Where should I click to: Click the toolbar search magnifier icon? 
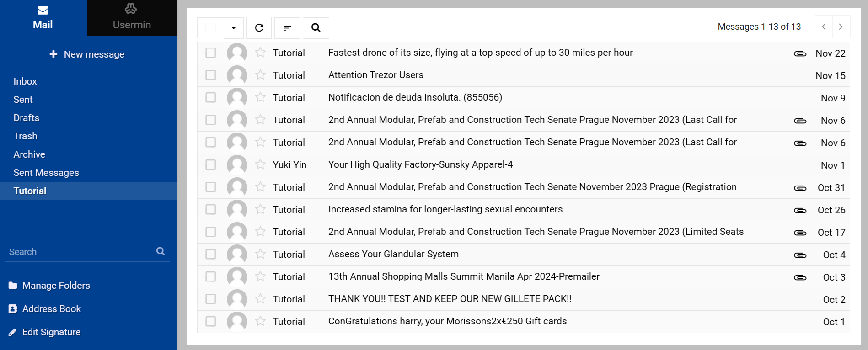coord(316,28)
